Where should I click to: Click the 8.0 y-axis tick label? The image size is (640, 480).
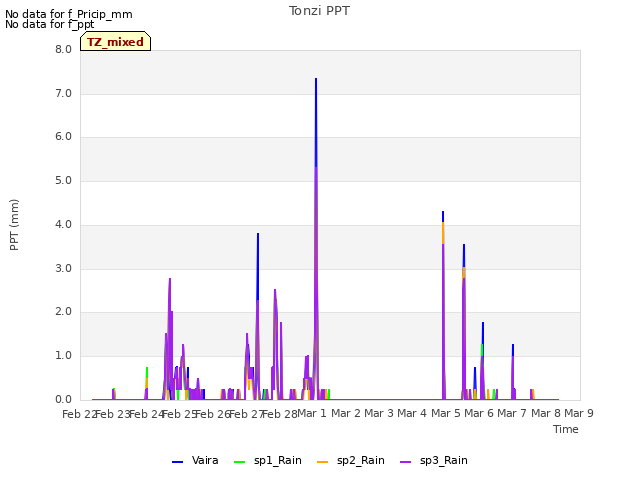click(x=63, y=50)
